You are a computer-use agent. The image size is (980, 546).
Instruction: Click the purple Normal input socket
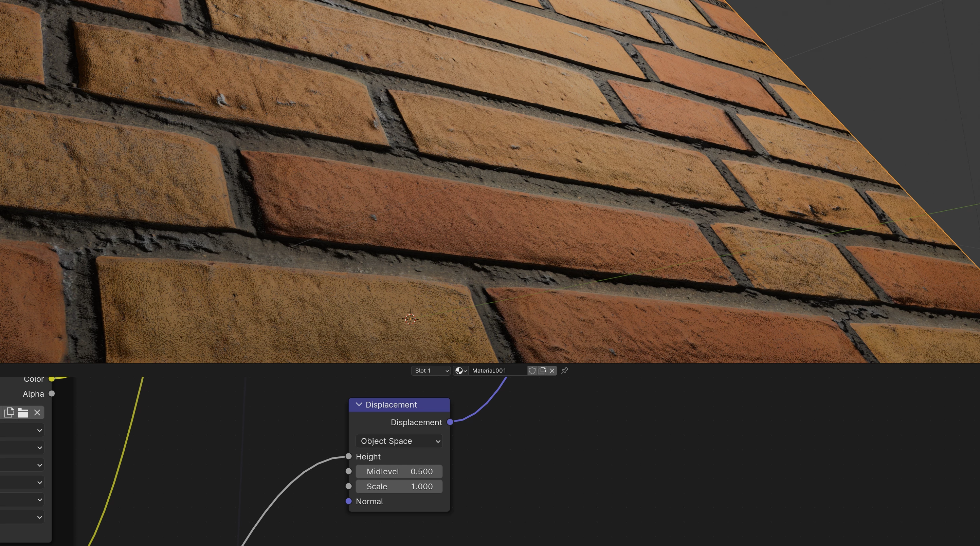pyautogui.click(x=348, y=501)
